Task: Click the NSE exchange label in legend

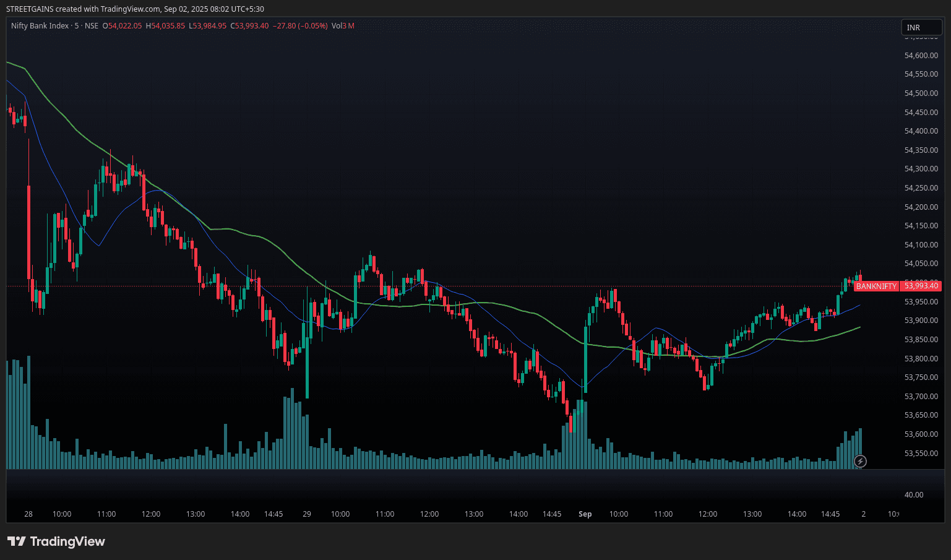Action: [x=91, y=26]
